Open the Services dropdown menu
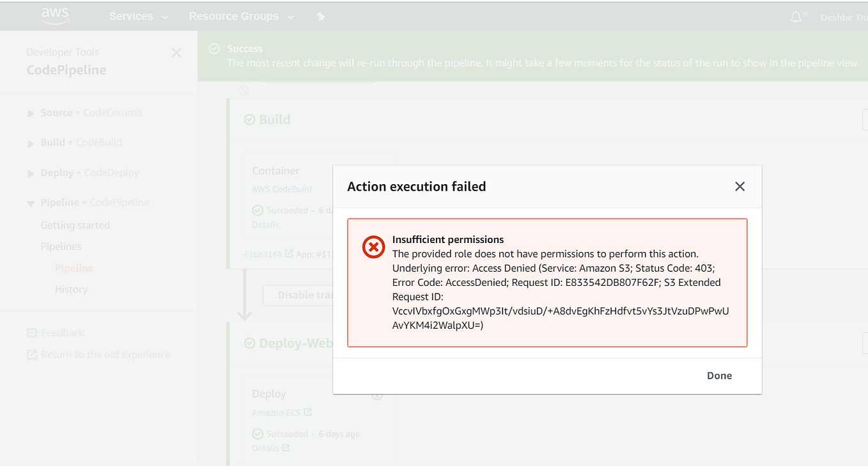The width and height of the screenshot is (868, 470). [x=138, y=17]
